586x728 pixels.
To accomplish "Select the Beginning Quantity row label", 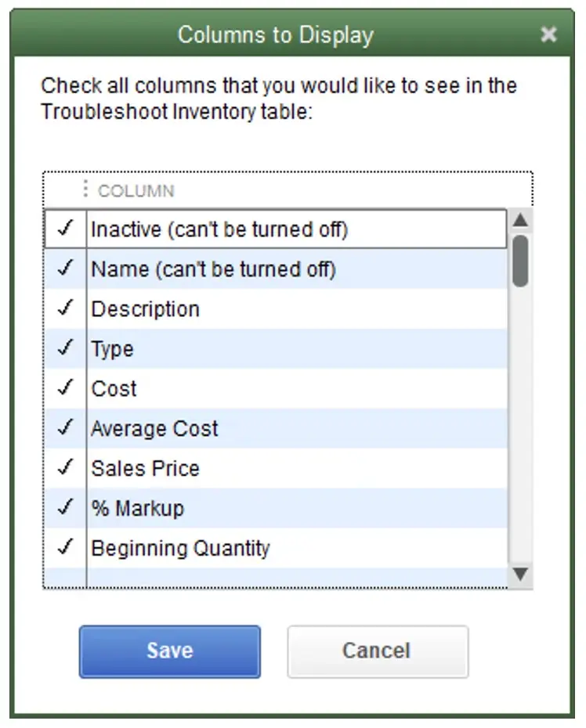I will click(180, 548).
